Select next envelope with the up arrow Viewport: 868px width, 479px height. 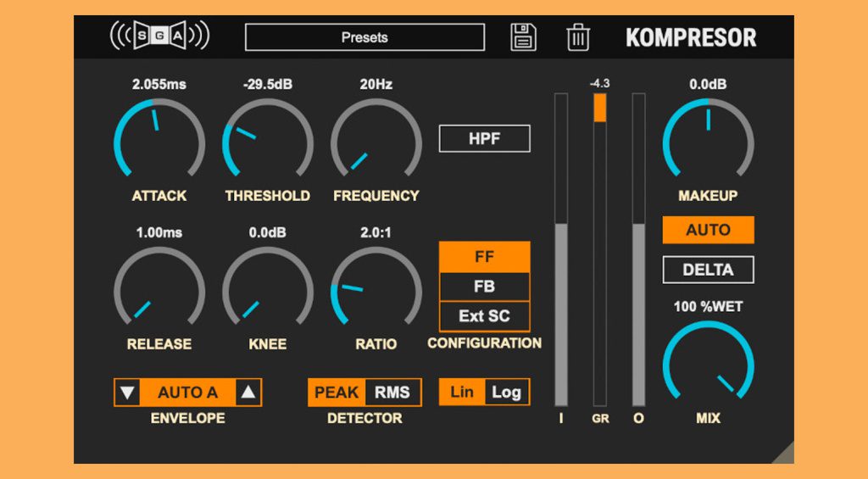click(x=248, y=393)
